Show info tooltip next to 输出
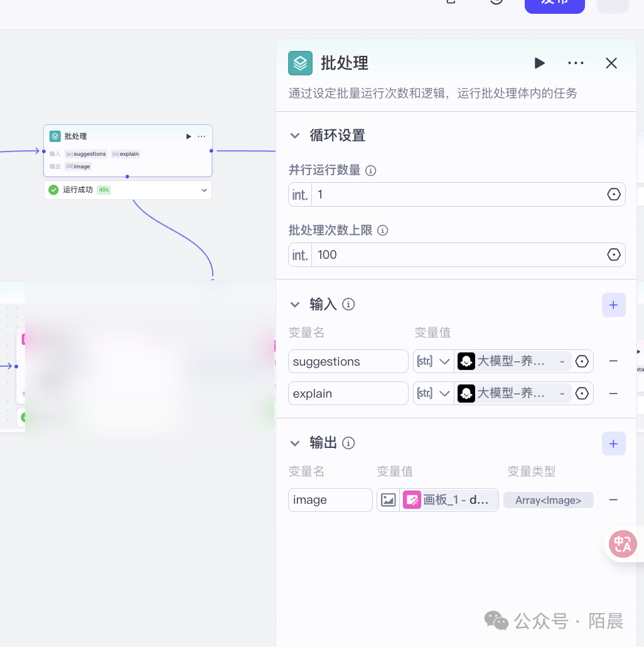The image size is (644, 647). pyautogui.click(x=348, y=443)
